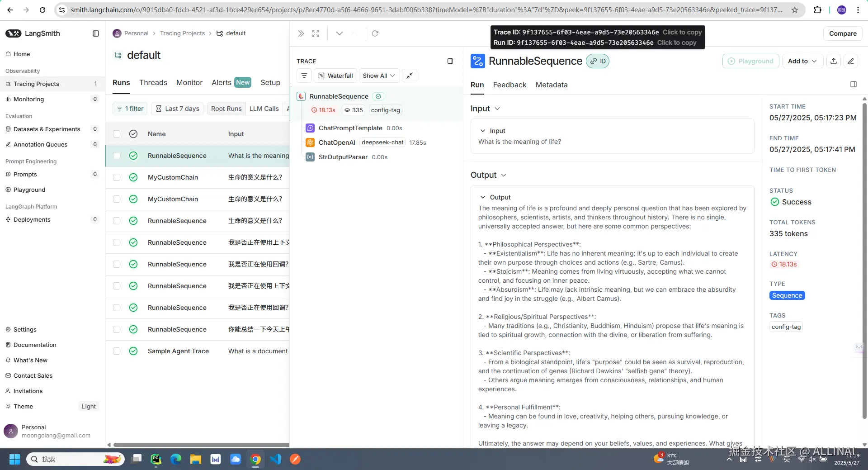Screen dimensions: 868x470
Task: Switch to Setup tab
Action: [x=270, y=82]
